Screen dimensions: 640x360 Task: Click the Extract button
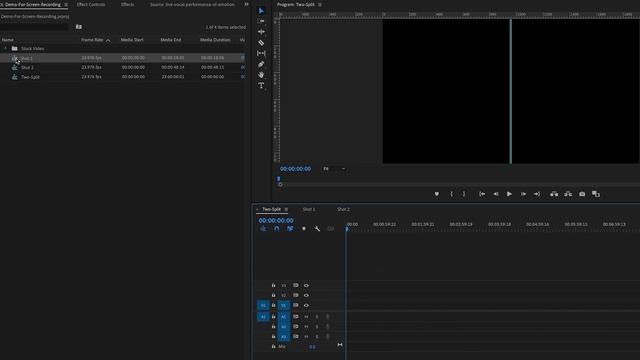(x=568, y=194)
